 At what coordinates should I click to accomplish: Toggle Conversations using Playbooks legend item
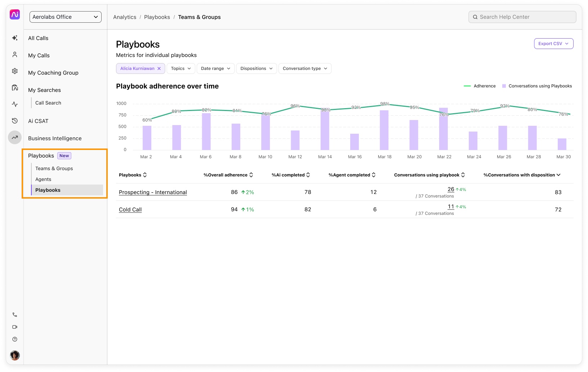tap(537, 86)
